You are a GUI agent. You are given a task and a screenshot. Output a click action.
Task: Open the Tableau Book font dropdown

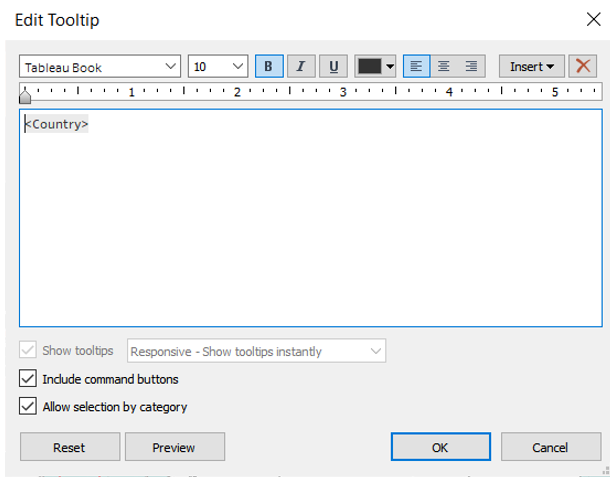[x=99, y=67]
